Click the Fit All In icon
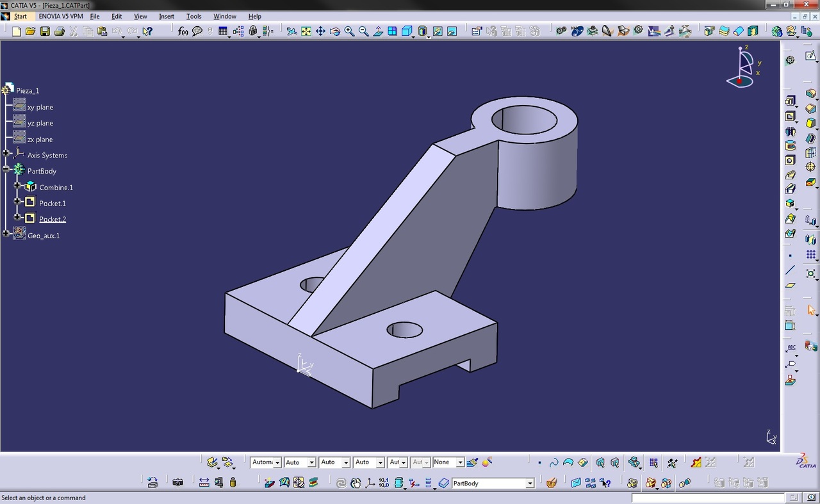Viewport: 820px width, 504px height. [x=306, y=31]
